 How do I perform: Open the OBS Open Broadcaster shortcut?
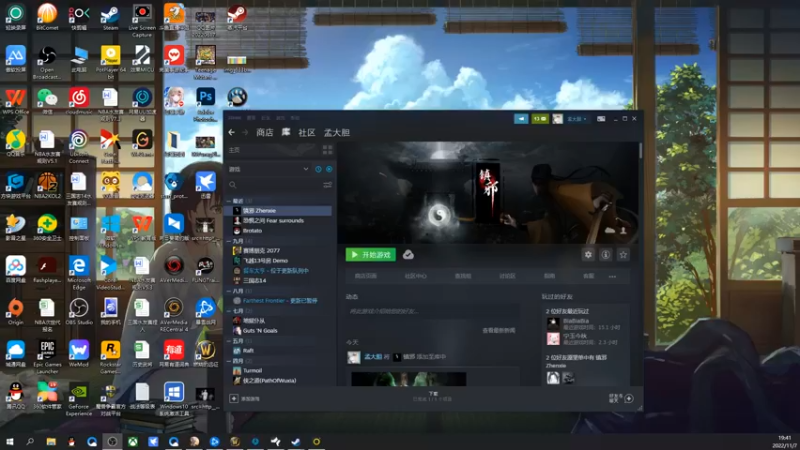tap(47, 62)
